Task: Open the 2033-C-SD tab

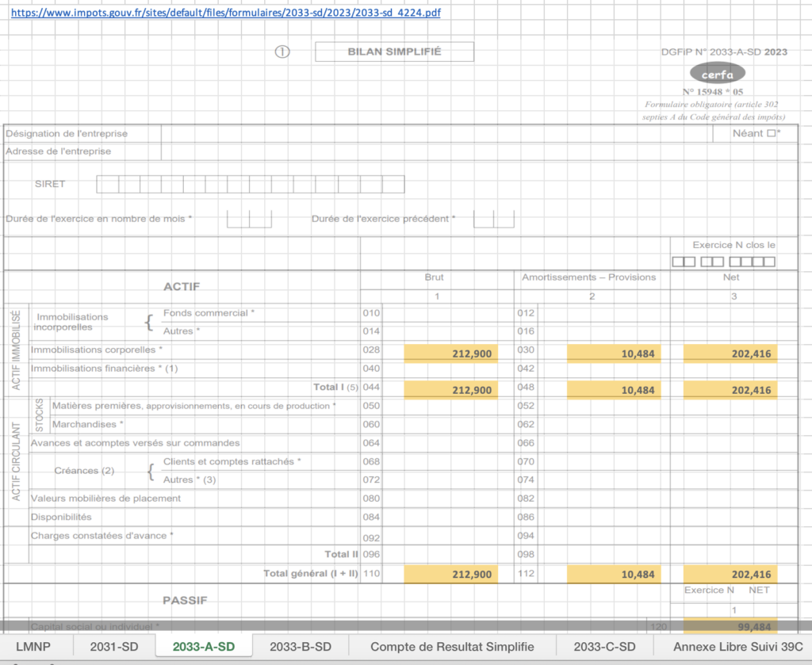Action: click(x=604, y=647)
